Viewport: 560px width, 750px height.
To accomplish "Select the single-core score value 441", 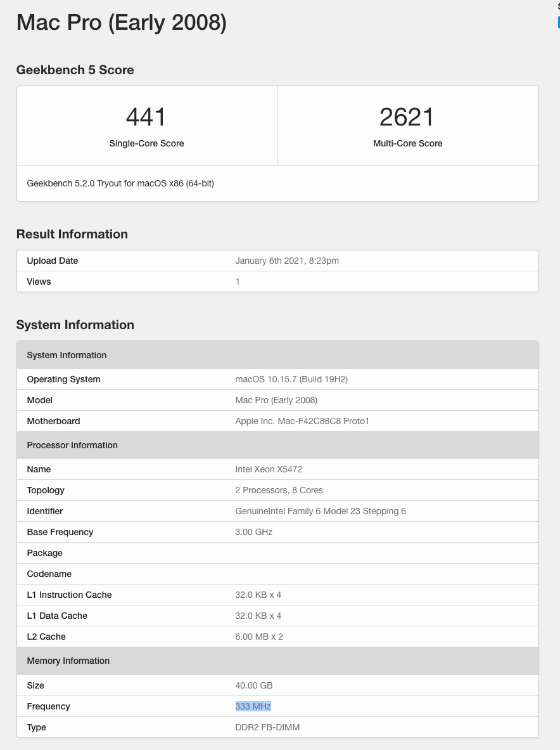I will 146,117.
